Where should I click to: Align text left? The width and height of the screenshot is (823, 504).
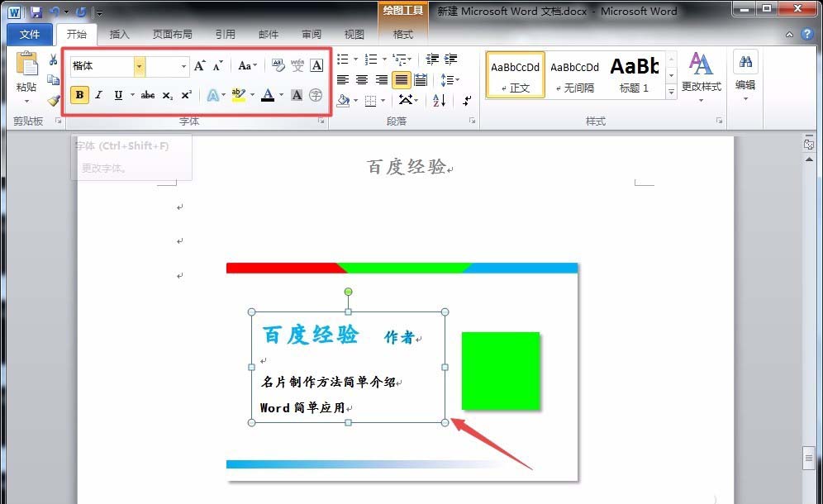[x=343, y=80]
